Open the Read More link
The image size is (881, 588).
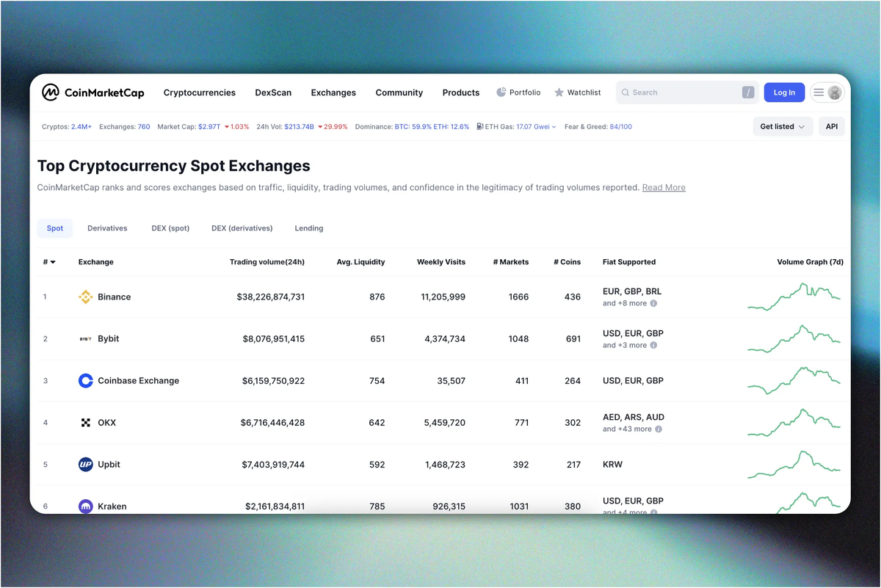click(x=664, y=187)
